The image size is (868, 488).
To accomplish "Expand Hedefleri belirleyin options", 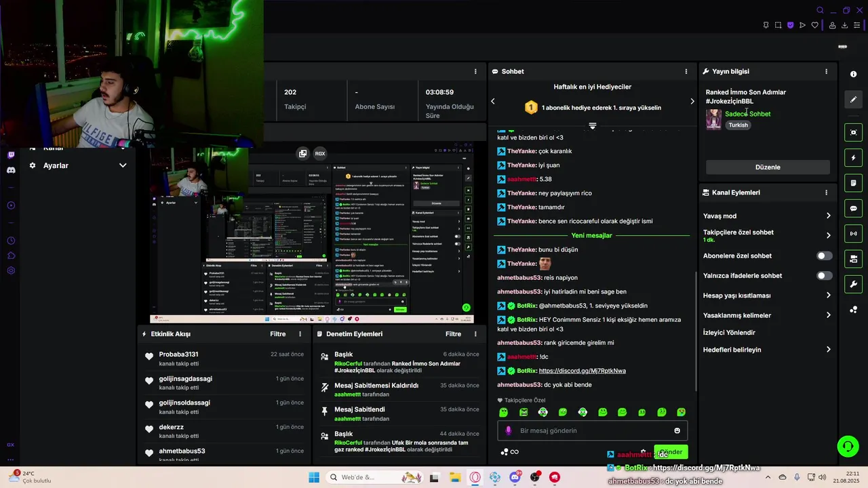I will coord(828,350).
